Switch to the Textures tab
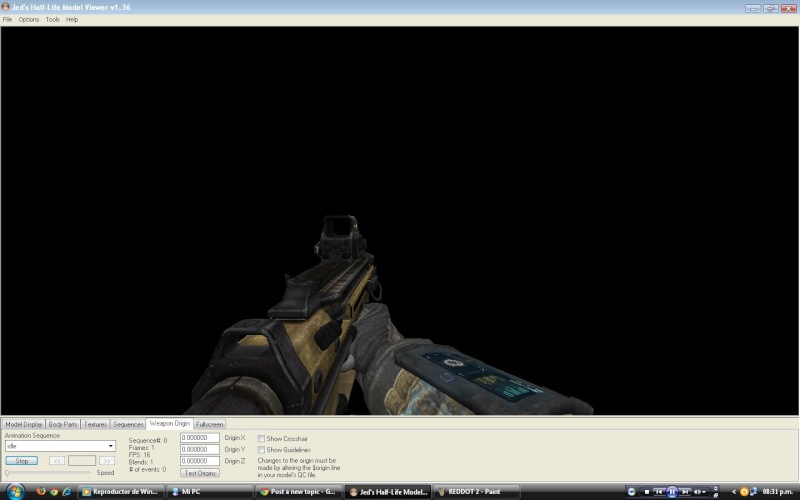 click(95, 424)
